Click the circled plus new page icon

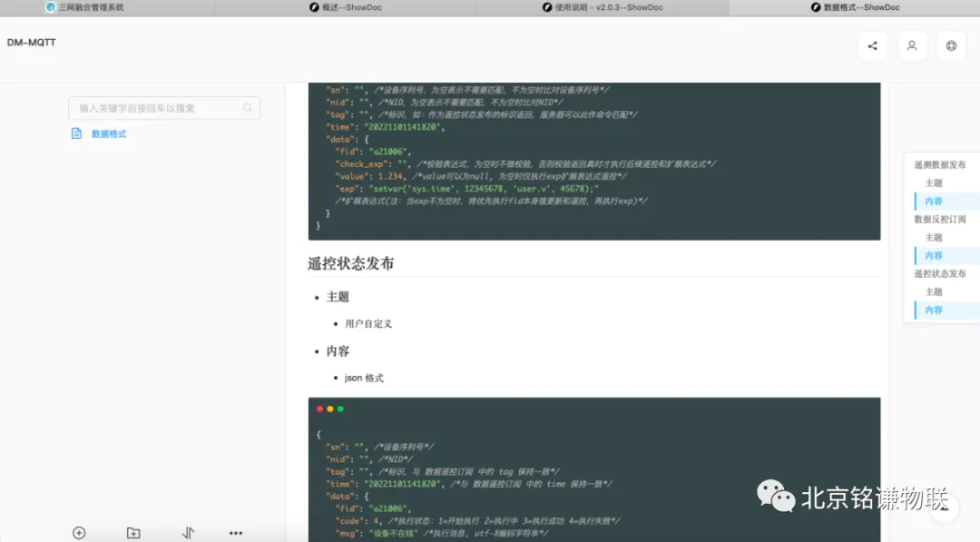(x=79, y=533)
